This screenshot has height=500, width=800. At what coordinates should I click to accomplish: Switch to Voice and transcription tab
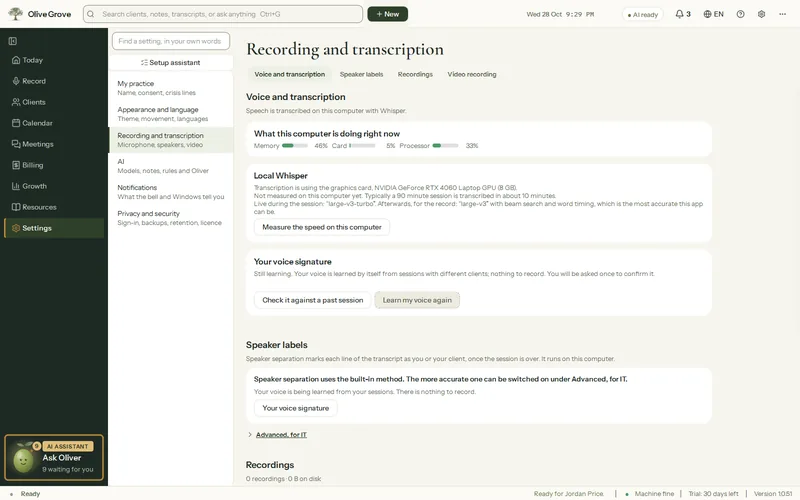pyautogui.click(x=289, y=74)
